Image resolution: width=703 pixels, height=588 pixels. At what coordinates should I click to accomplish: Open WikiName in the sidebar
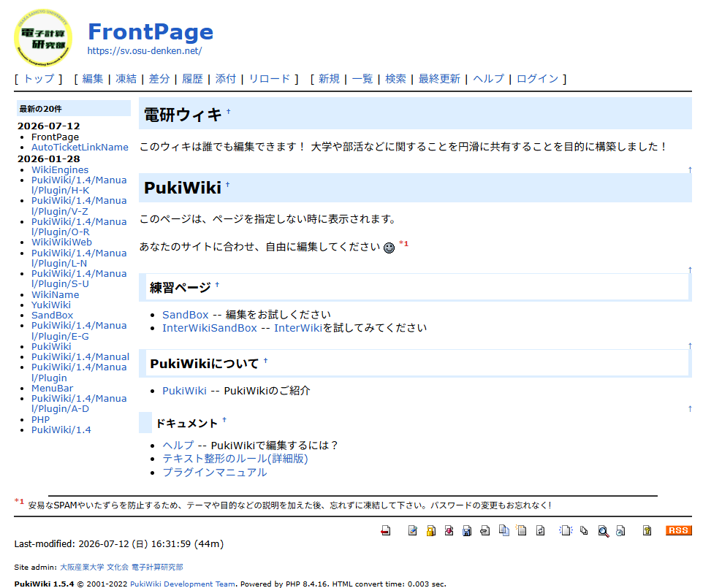click(x=55, y=294)
